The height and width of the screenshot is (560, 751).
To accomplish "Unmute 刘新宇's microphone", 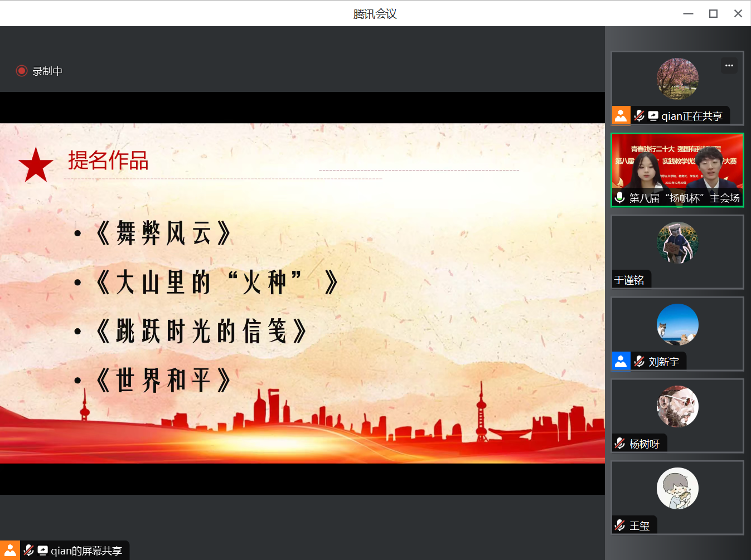I will [638, 361].
